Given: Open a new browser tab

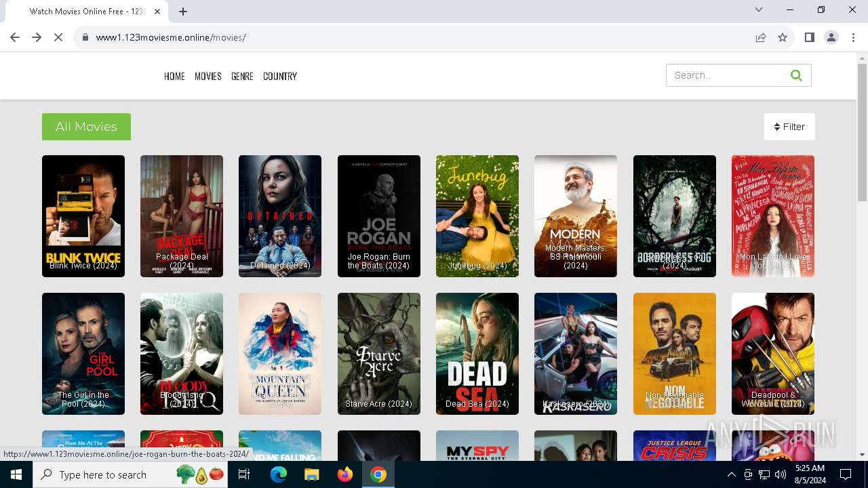Looking at the screenshot, I should [x=183, y=11].
